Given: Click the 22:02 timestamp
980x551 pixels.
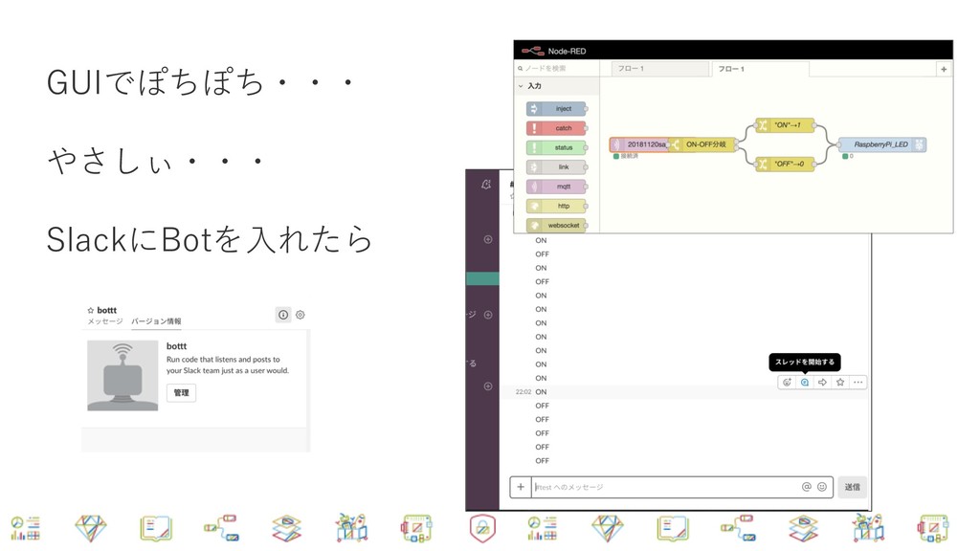Looking at the screenshot, I should 523,392.
